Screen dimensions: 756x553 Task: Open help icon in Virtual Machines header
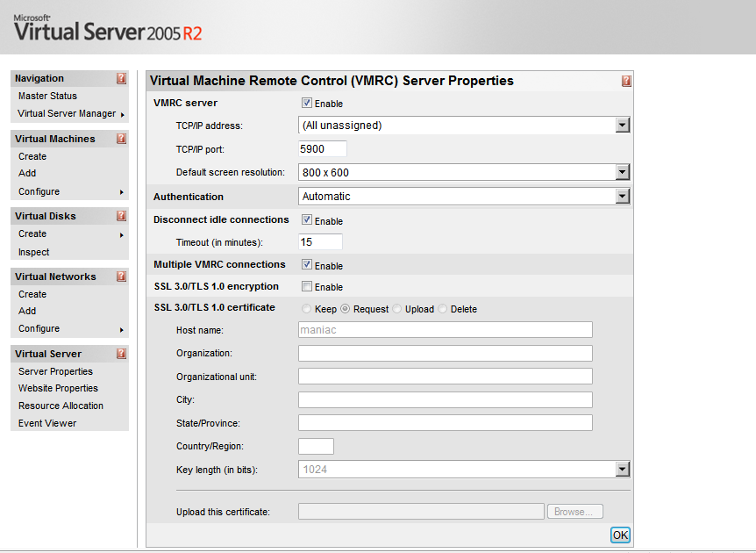click(x=122, y=139)
